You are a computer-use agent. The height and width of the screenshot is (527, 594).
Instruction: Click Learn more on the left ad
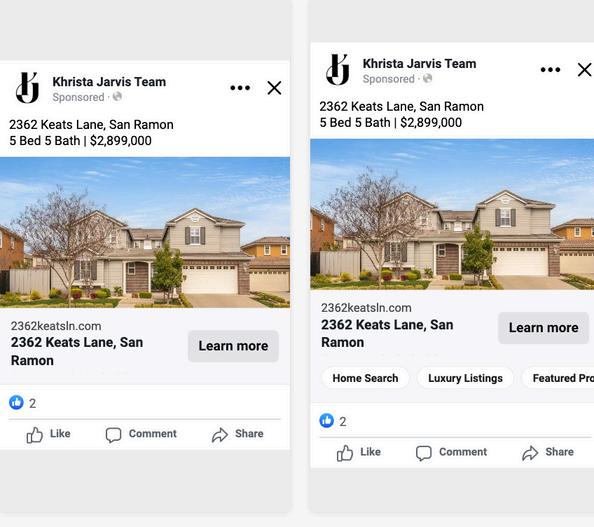(x=233, y=346)
